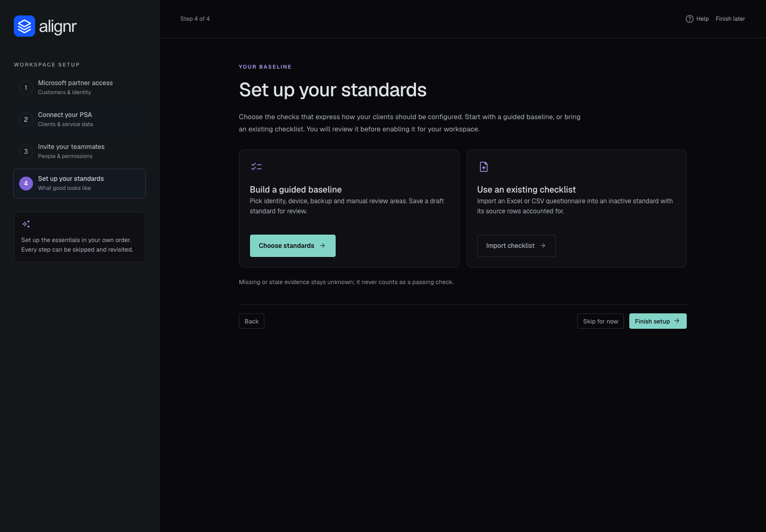
Task: Open the Help link
Action: tap(697, 19)
